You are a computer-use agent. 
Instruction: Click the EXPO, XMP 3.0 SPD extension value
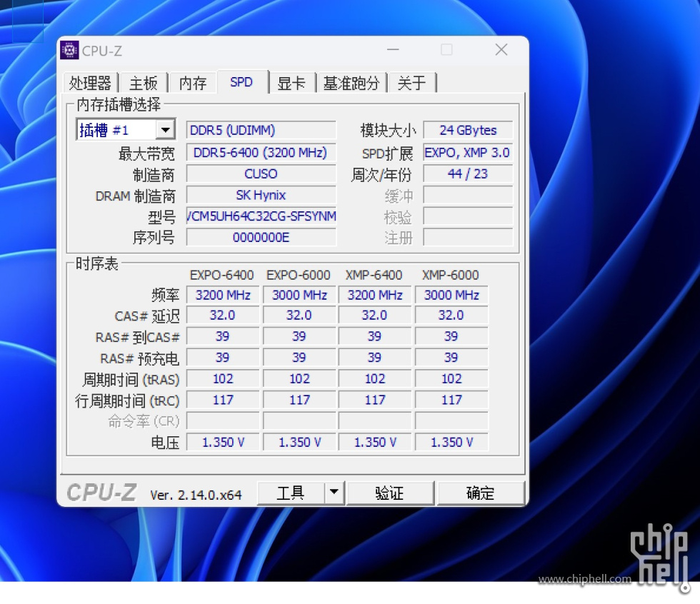coord(468,153)
